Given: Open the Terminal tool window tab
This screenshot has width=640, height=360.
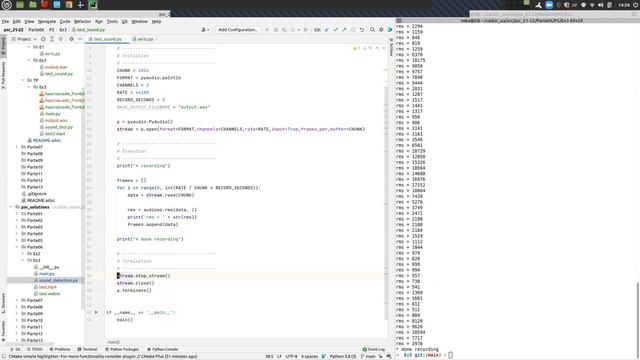Looking at the screenshot, I should tap(87, 349).
